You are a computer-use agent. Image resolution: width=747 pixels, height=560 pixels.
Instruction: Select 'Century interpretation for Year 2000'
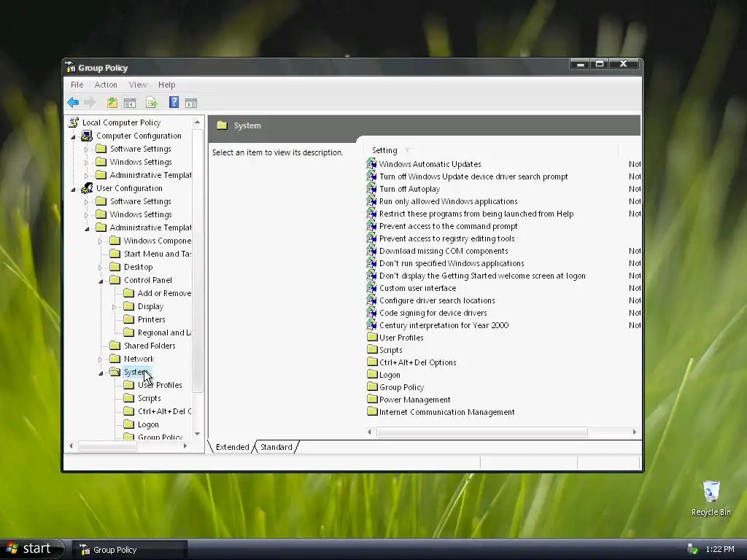click(444, 325)
